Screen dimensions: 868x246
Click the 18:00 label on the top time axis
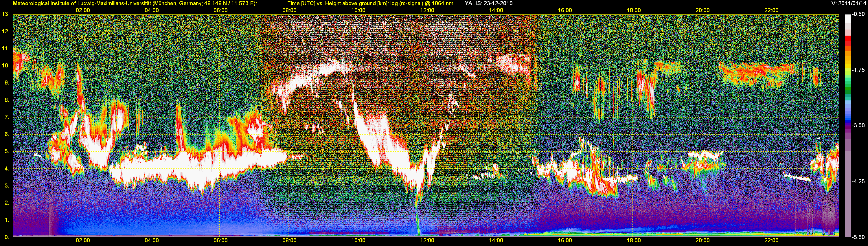coord(634,10)
